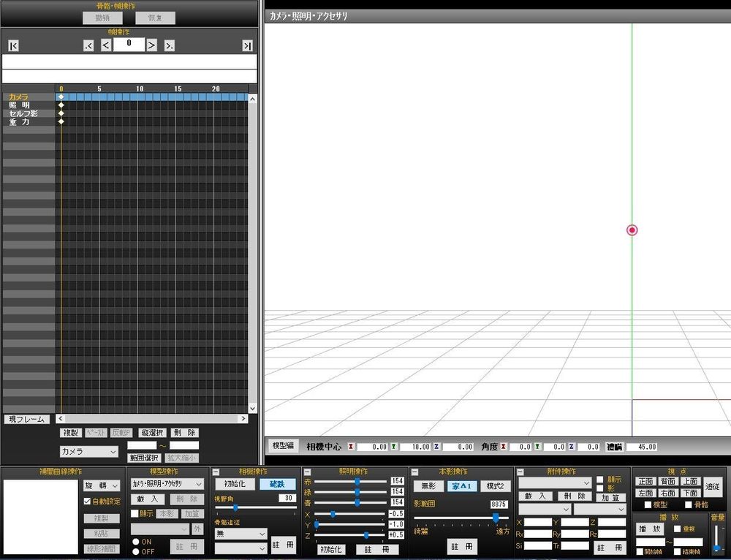
Task: Select the ON radio button in the model panel
Action: pyautogui.click(x=136, y=541)
